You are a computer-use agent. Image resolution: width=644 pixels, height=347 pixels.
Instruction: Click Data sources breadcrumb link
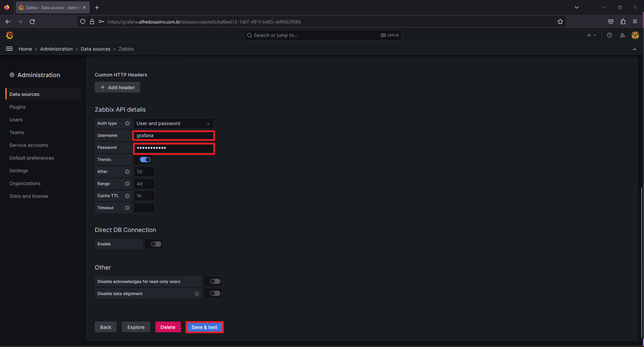tap(95, 49)
